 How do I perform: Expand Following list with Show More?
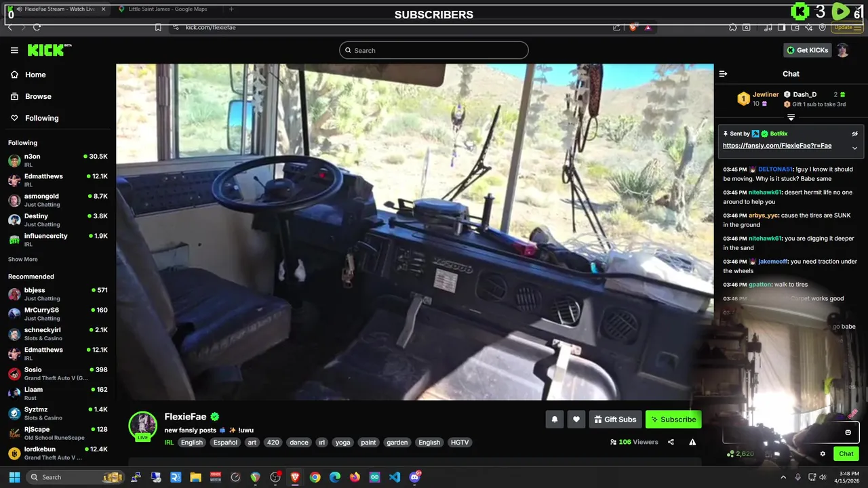coord(23,260)
